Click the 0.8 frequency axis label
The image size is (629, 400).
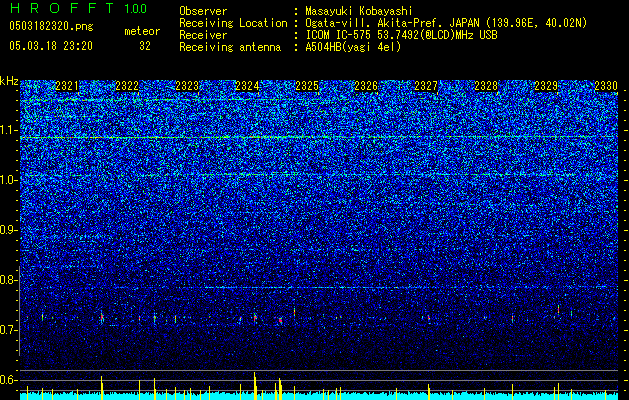pyautogui.click(x=8, y=280)
